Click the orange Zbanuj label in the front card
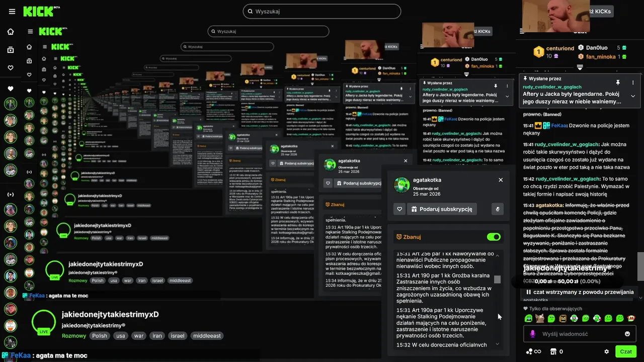The height and width of the screenshot is (362, 644). coord(408,237)
